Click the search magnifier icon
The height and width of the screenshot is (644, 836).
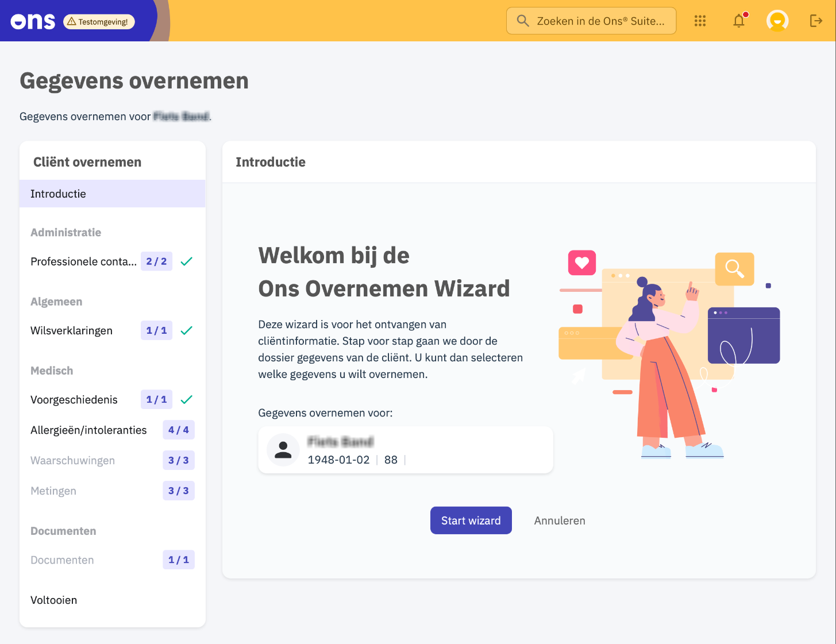coord(522,21)
